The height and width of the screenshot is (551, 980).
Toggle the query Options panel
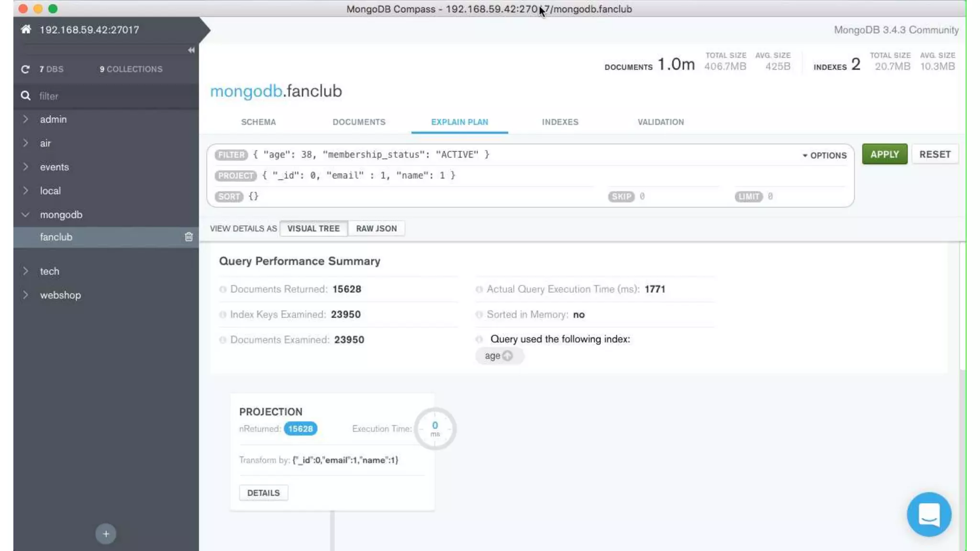point(824,155)
